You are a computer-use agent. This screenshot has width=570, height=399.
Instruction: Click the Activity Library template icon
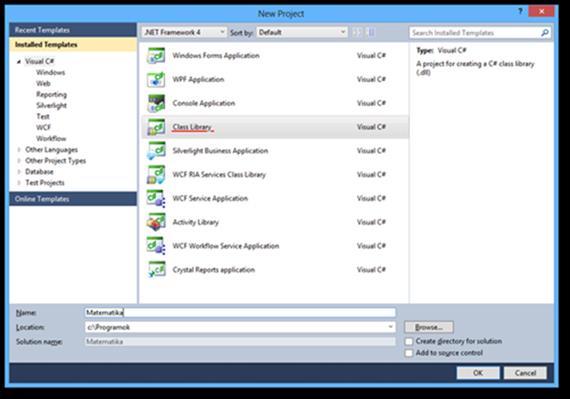point(156,222)
